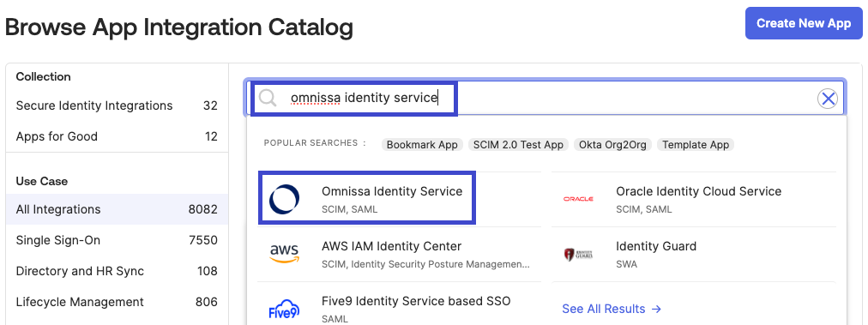Screen dimensions: 868x325
Task: Click the Five9 logo icon
Action: pyautogui.click(x=284, y=309)
